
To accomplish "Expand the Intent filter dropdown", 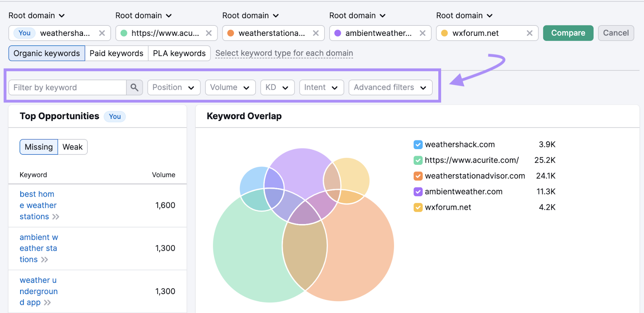I will point(322,87).
